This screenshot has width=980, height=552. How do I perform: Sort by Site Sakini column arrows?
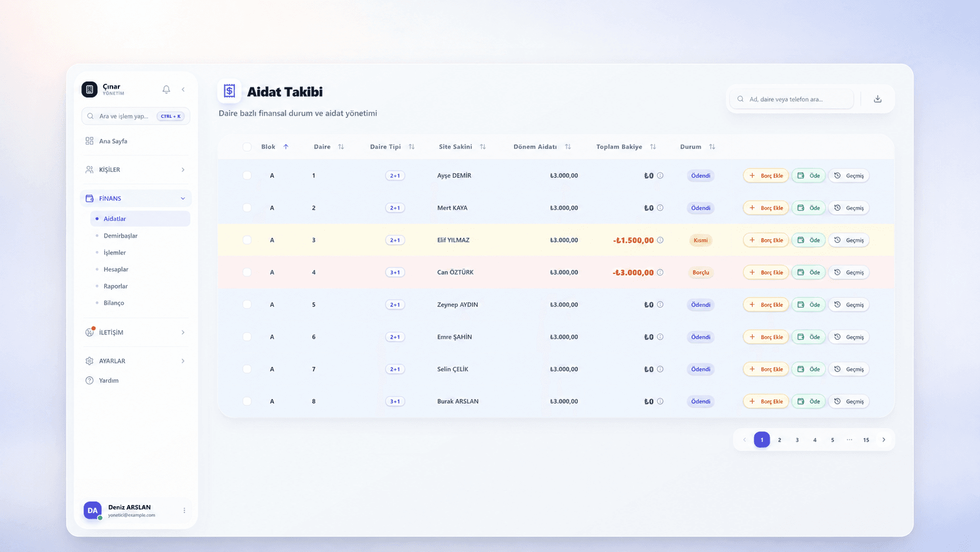483,147
